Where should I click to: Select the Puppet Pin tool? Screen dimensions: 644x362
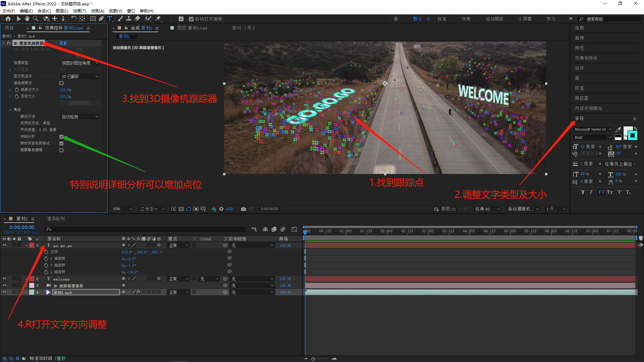[x=158, y=19]
